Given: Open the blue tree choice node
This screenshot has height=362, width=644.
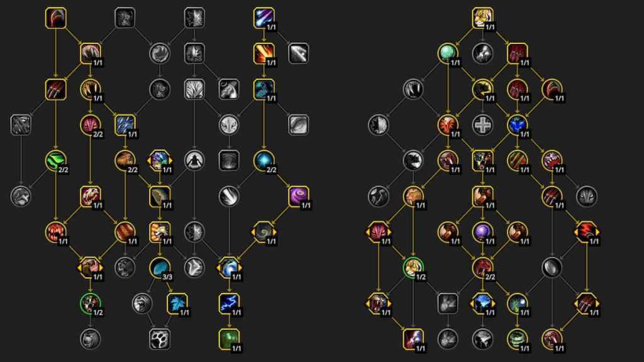Looking at the screenshot, I should (x=482, y=304).
